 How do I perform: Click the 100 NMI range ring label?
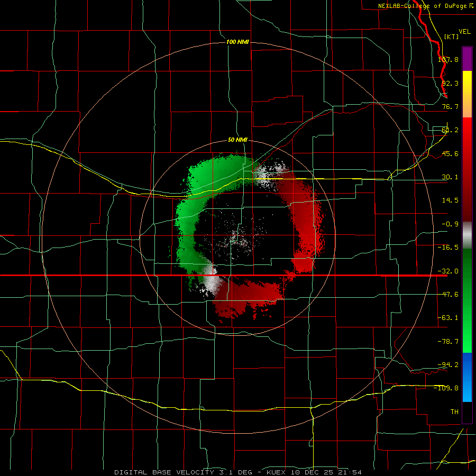237,42
